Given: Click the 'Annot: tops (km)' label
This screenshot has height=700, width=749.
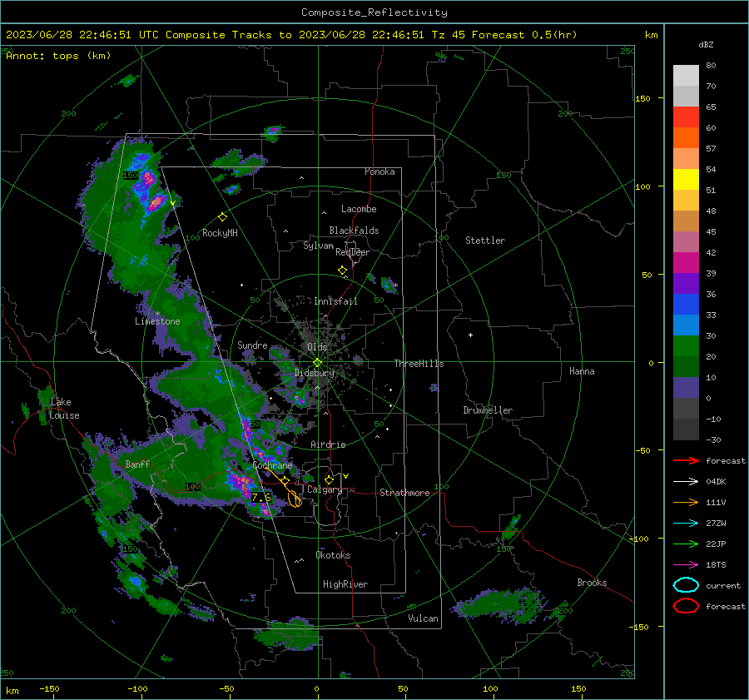Looking at the screenshot, I should 58,56.
